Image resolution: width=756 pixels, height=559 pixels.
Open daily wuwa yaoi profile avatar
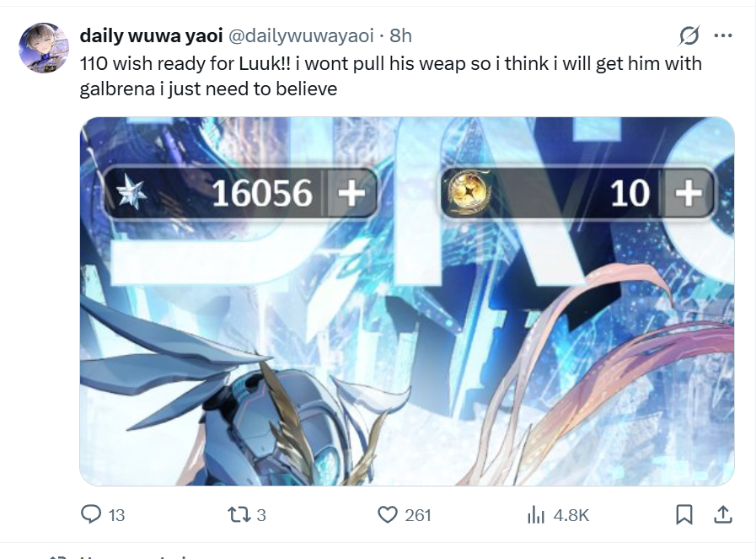[x=43, y=48]
